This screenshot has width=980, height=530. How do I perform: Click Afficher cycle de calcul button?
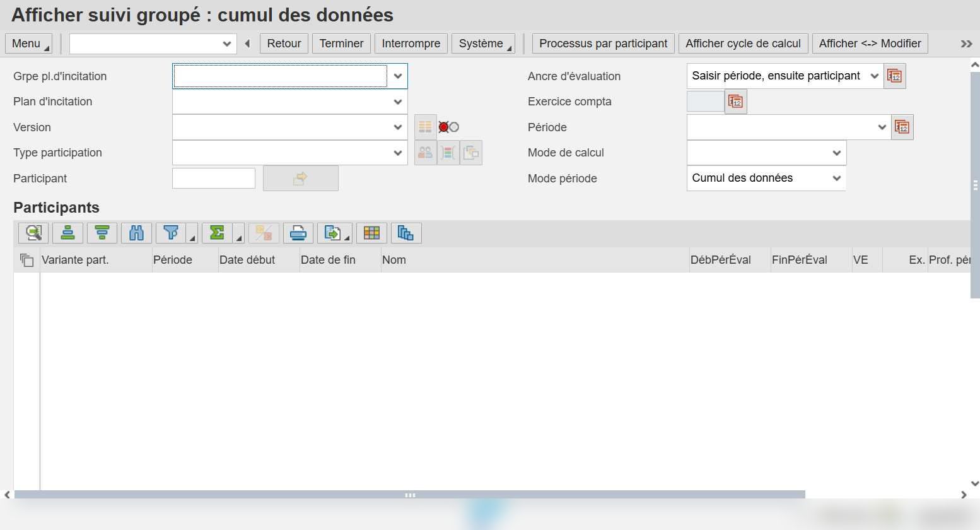tap(743, 44)
